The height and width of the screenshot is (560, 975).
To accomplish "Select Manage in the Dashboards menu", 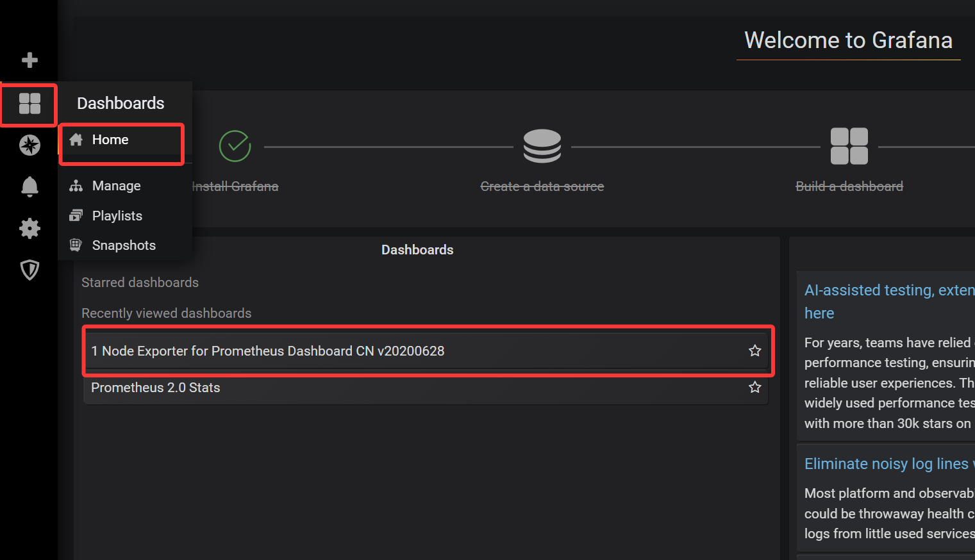I will click(x=125, y=186).
